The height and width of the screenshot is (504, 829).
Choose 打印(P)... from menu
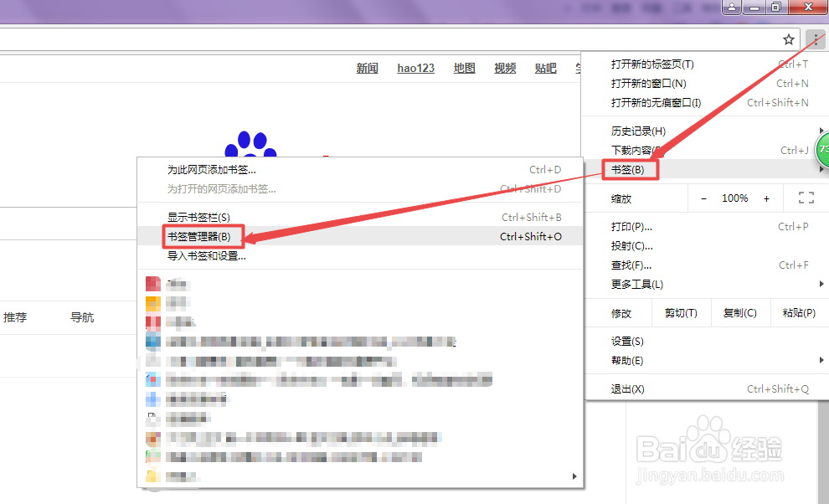pyautogui.click(x=705, y=227)
